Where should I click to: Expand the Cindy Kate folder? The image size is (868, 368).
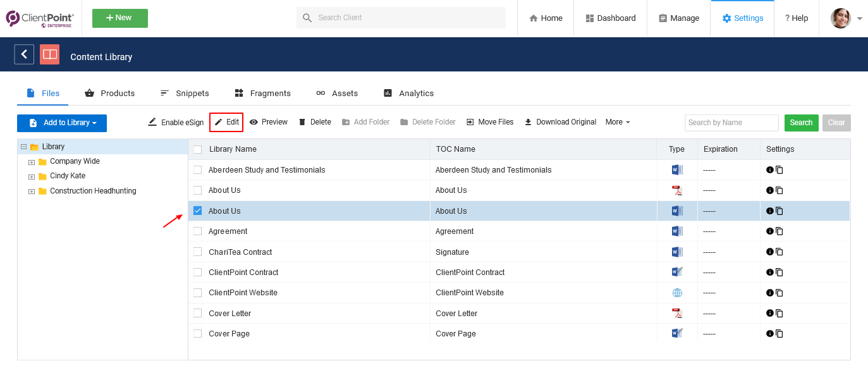[x=31, y=176]
